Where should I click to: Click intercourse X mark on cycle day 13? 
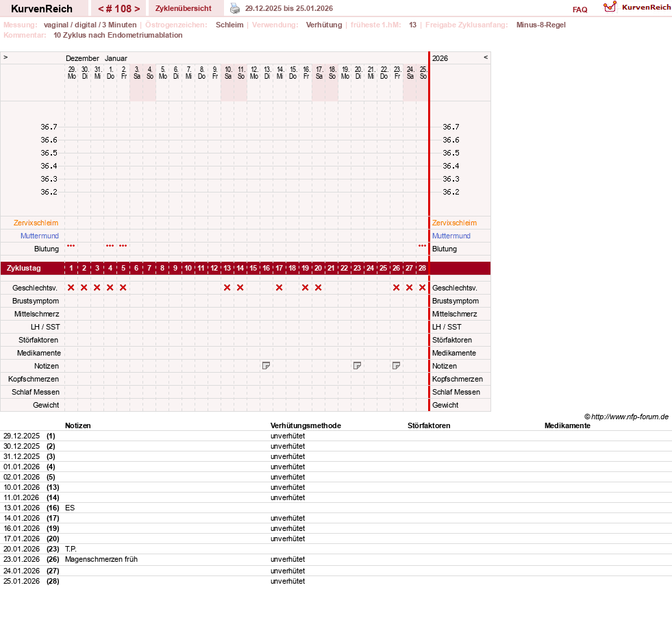pos(227,287)
